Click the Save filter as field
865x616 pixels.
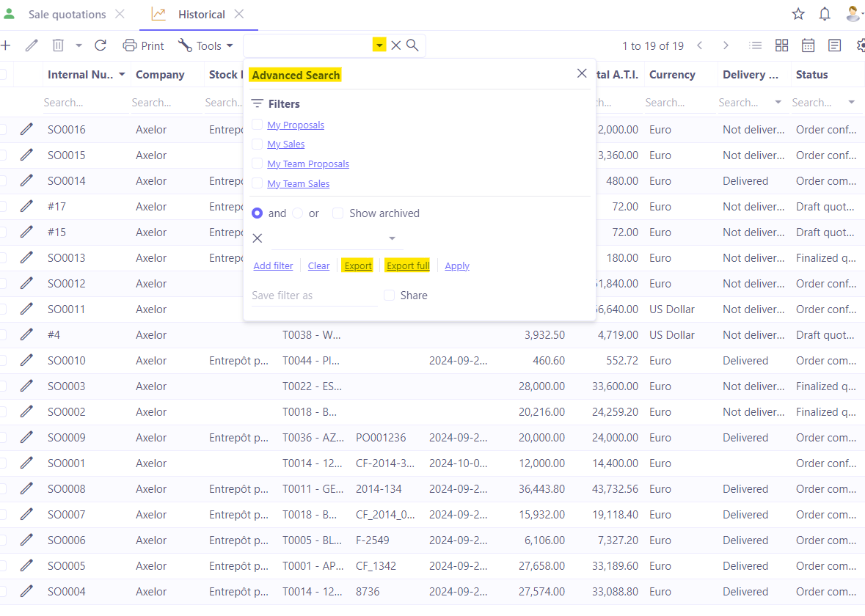click(x=313, y=296)
